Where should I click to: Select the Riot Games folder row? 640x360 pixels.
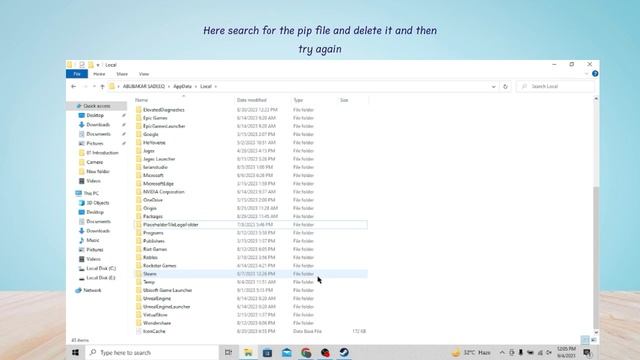pyautogui.click(x=251, y=249)
